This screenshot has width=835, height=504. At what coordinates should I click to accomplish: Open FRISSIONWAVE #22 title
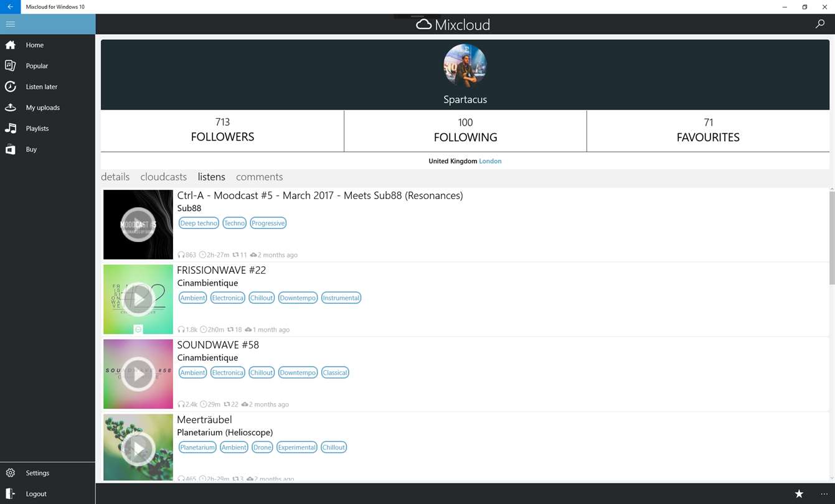pyautogui.click(x=222, y=270)
